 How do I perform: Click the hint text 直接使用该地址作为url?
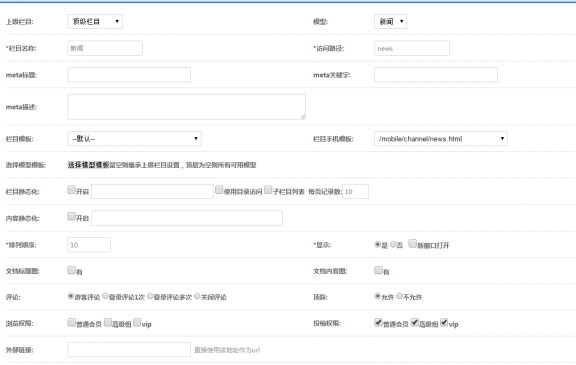[x=227, y=350]
